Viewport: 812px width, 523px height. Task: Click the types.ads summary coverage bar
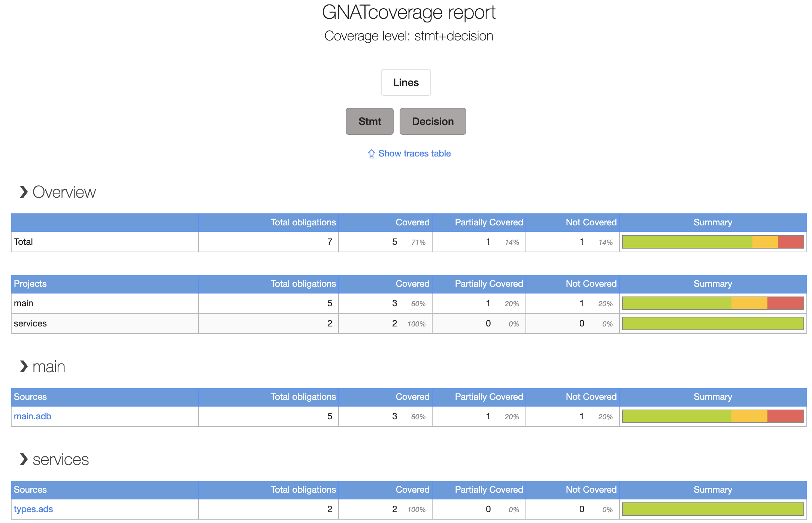click(x=713, y=509)
